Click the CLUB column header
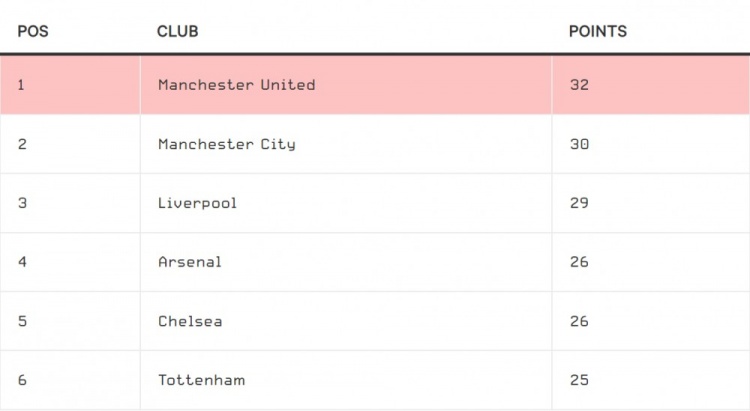The width and height of the screenshot is (750, 411). [177, 32]
